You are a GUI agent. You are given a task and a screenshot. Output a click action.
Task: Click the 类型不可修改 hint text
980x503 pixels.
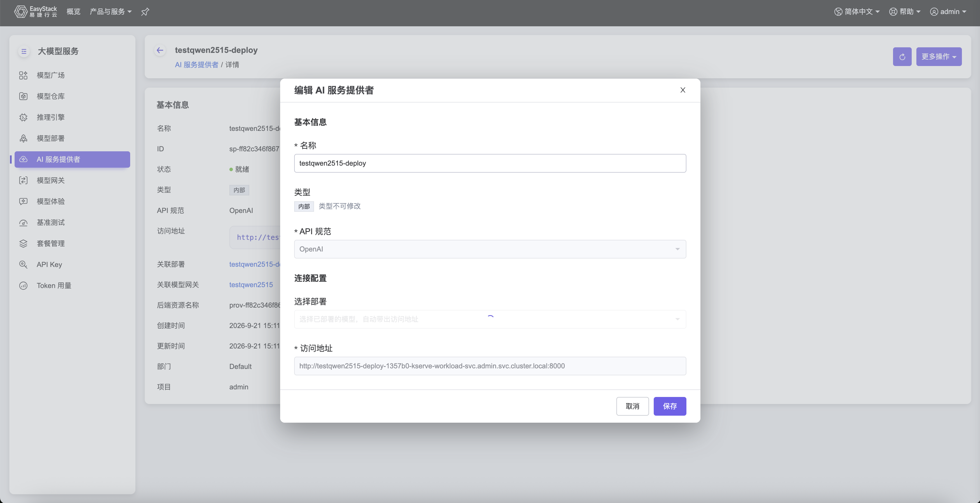(339, 206)
